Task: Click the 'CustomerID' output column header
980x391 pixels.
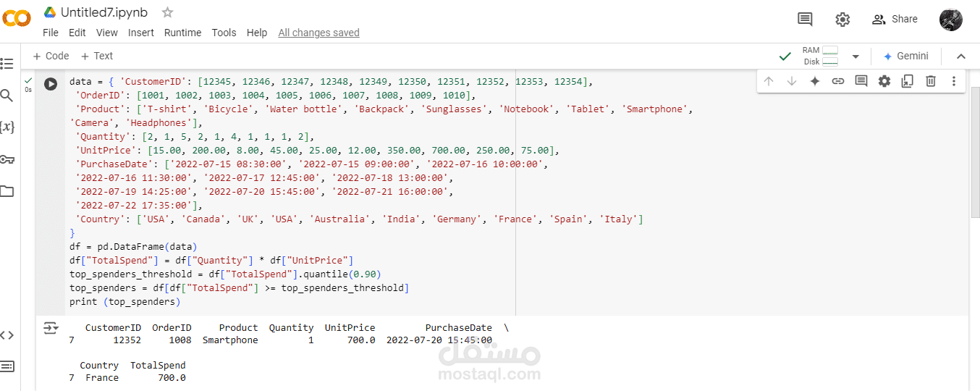Action: point(113,328)
